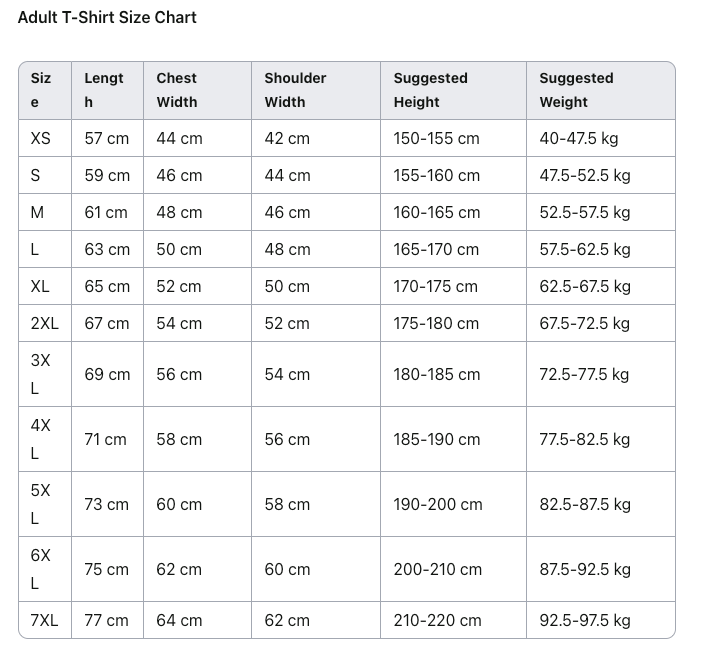Click the 48 cm chest width cell
The image size is (715, 652).
179,212
